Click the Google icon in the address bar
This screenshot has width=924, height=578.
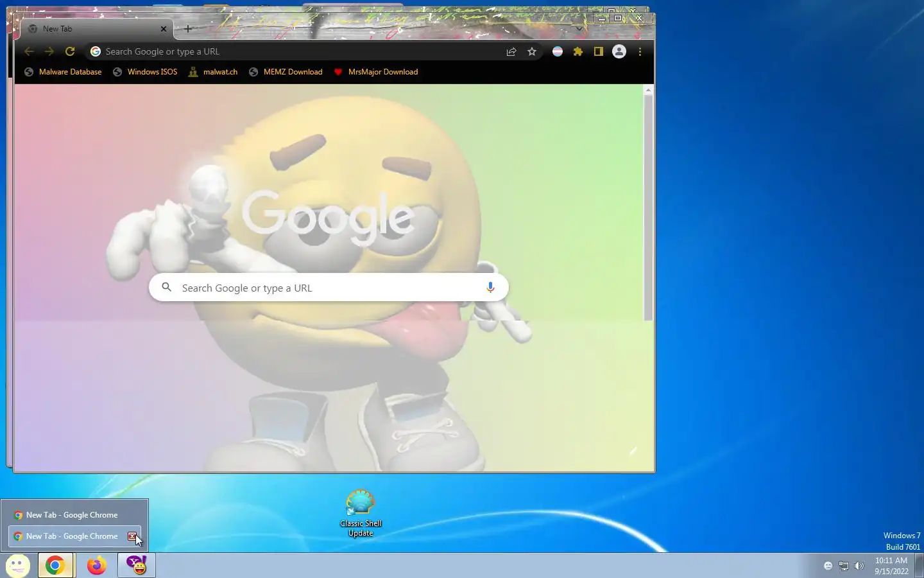pyautogui.click(x=96, y=51)
